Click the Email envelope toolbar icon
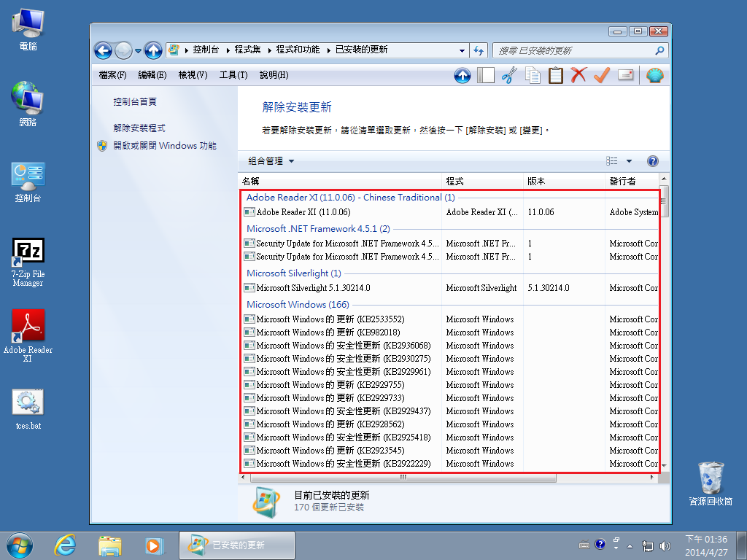747x560 pixels. 625,75
